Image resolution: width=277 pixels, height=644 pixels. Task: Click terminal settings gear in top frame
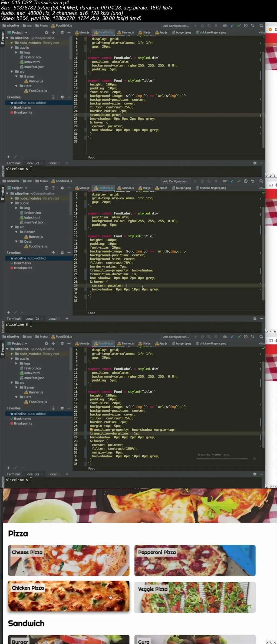pyautogui.click(x=255, y=163)
